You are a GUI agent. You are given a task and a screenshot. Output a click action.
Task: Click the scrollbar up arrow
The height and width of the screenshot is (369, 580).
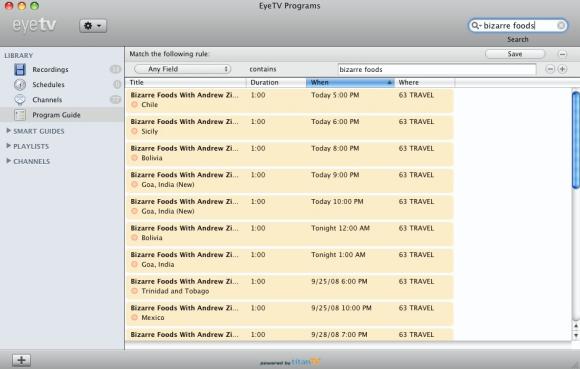click(x=576, y=326)
